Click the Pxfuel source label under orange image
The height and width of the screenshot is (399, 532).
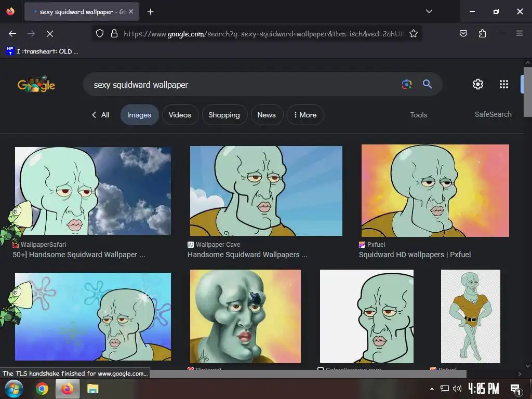[376, 244]
